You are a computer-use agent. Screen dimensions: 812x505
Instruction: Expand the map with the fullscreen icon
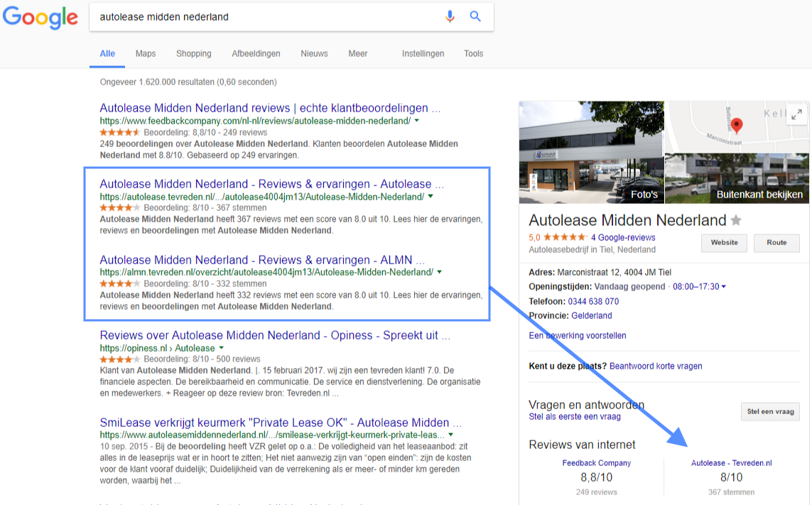pos(797,114)
